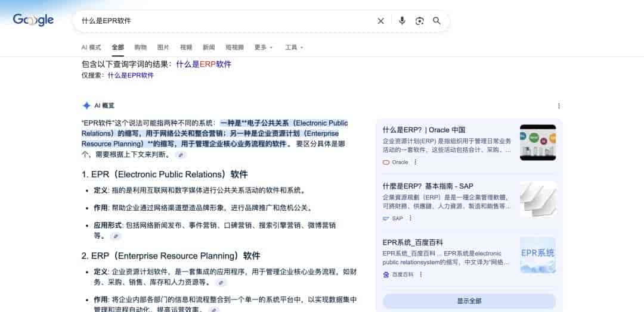Expand the 工具 dropdown

click(x=295, y=47)
